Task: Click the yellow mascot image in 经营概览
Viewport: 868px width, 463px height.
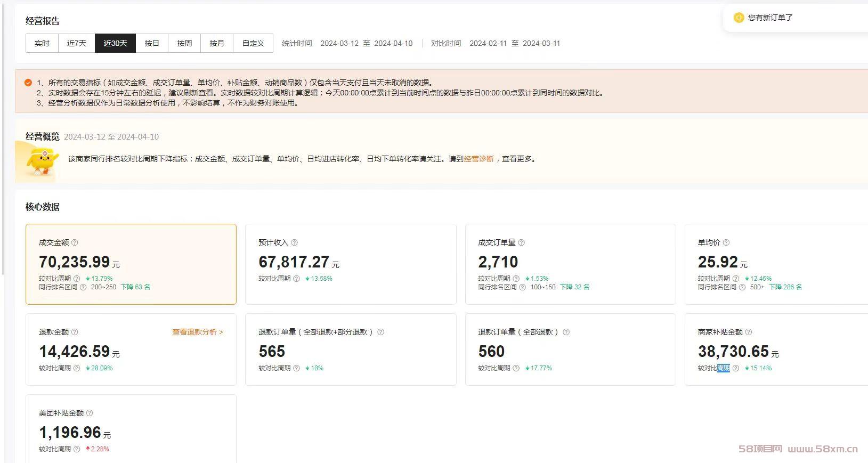Action: pos(42,163)
